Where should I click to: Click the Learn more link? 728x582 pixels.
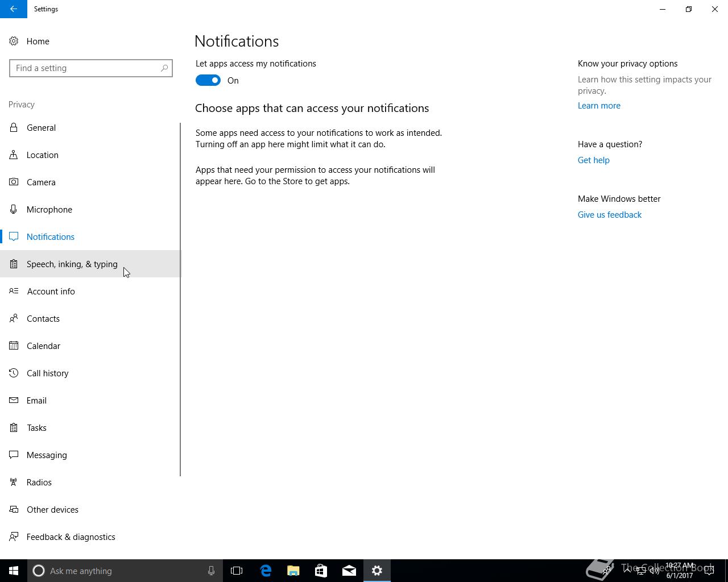click(599, 106)
